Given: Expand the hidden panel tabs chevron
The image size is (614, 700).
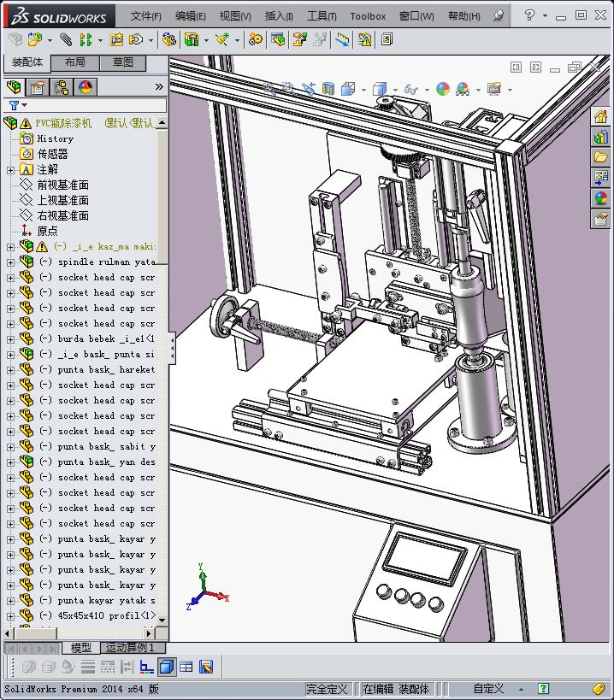Looking at the screenshot, I should click(159, 86).
